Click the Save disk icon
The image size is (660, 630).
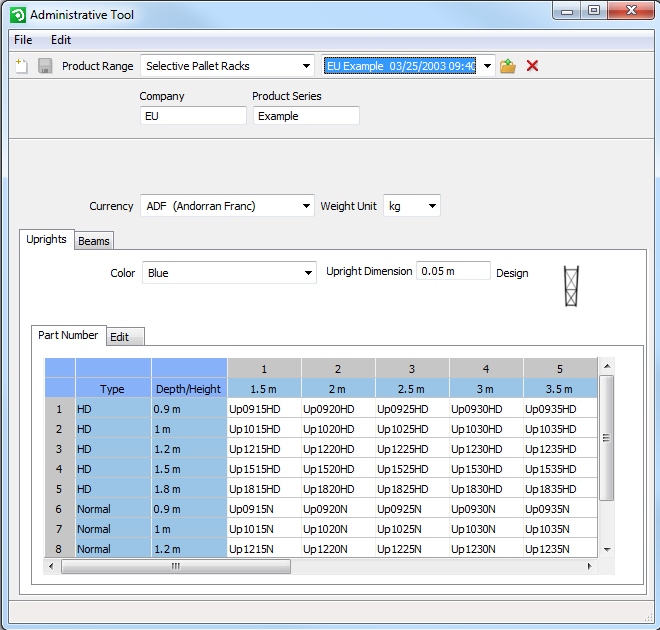[x=45, y=66]
